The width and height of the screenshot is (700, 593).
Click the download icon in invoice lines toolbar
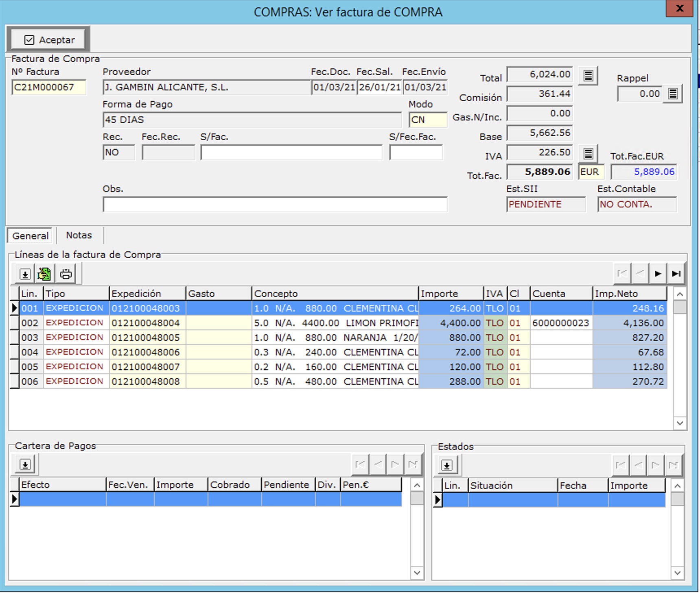[x=25, y=274]
